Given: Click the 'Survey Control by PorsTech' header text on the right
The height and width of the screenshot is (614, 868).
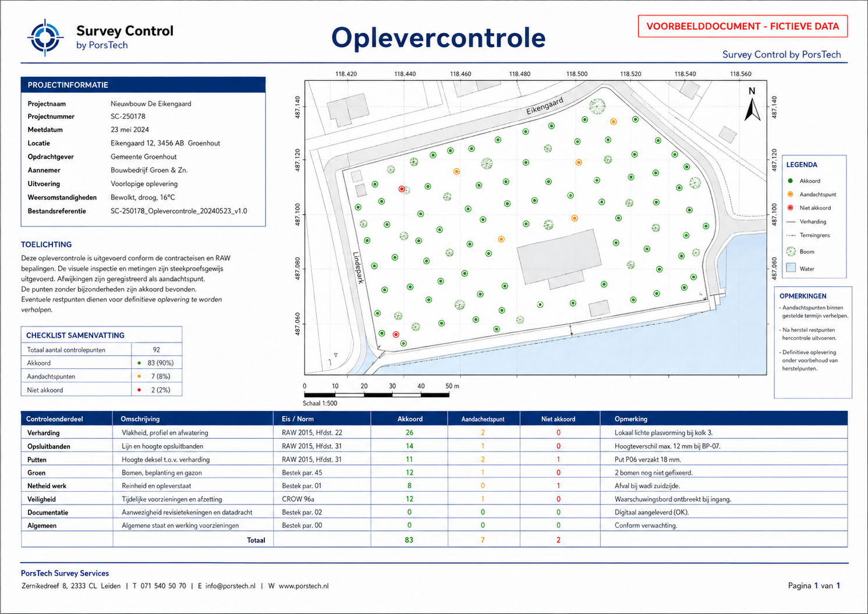Looking at the screenshot, I should click(781, 55).
